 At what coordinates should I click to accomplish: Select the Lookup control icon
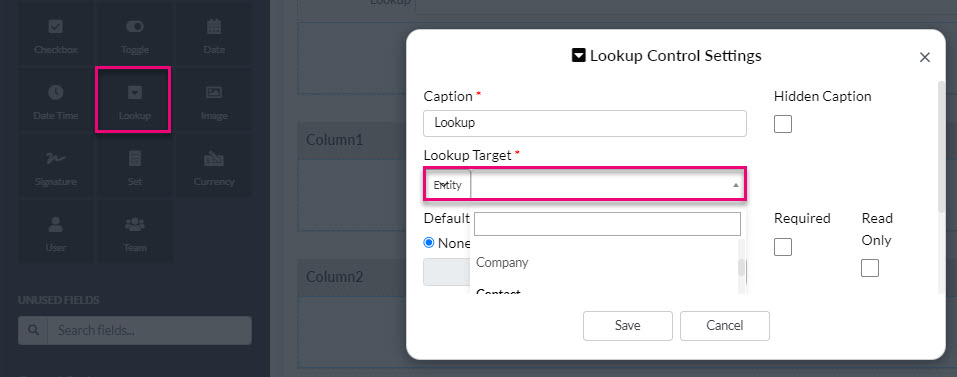[135, 92]
